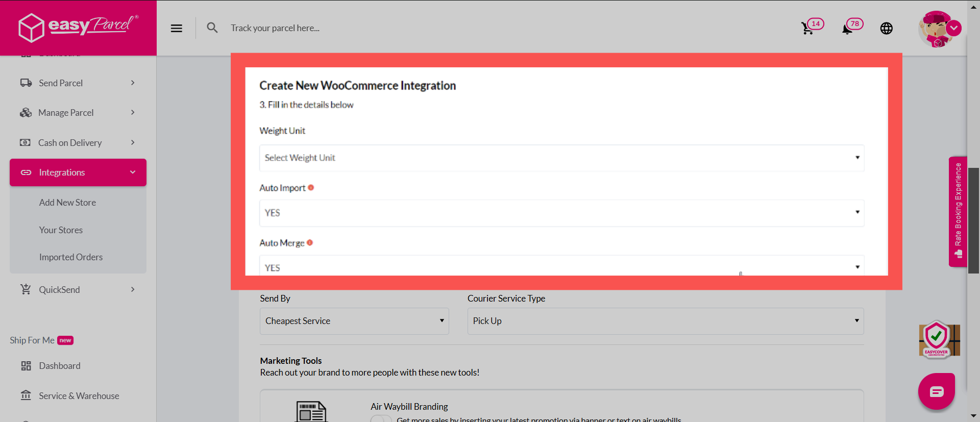Viewport: 980px width, 422px height.
Task: Click the Ship For Me new badge
Action: click(65, 340)
